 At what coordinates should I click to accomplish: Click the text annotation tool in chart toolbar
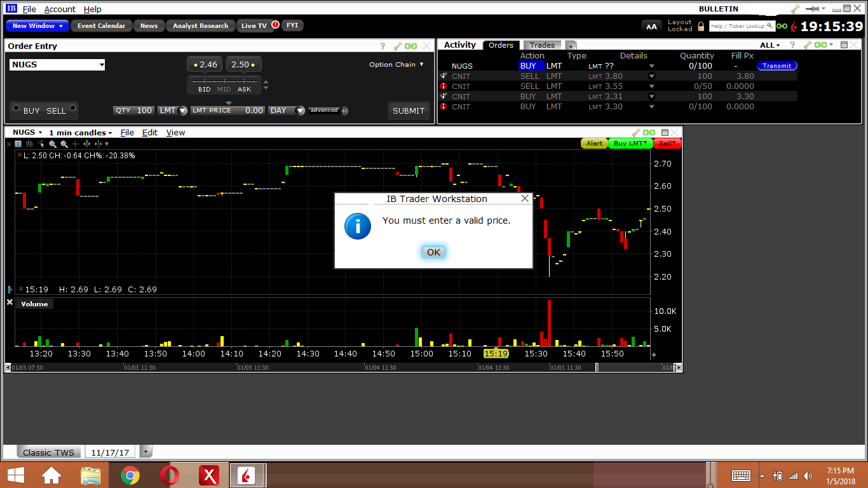click(18, 144)
